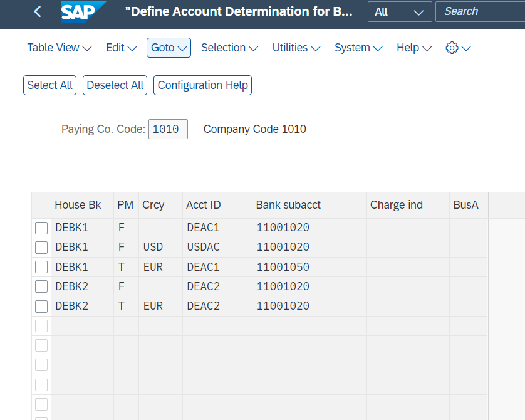Screen dimensions: 525x420
Task: Open Configuration Help
Action: coord(202,85)
